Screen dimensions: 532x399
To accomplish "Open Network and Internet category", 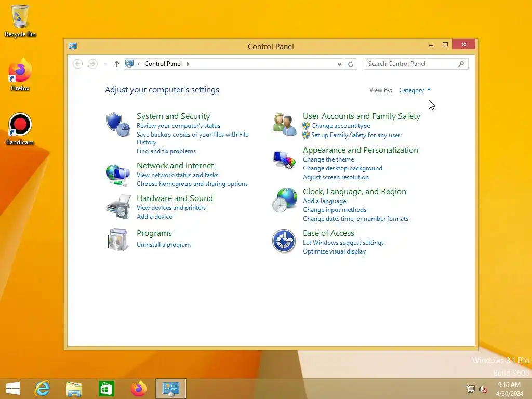I will point(175,165).
